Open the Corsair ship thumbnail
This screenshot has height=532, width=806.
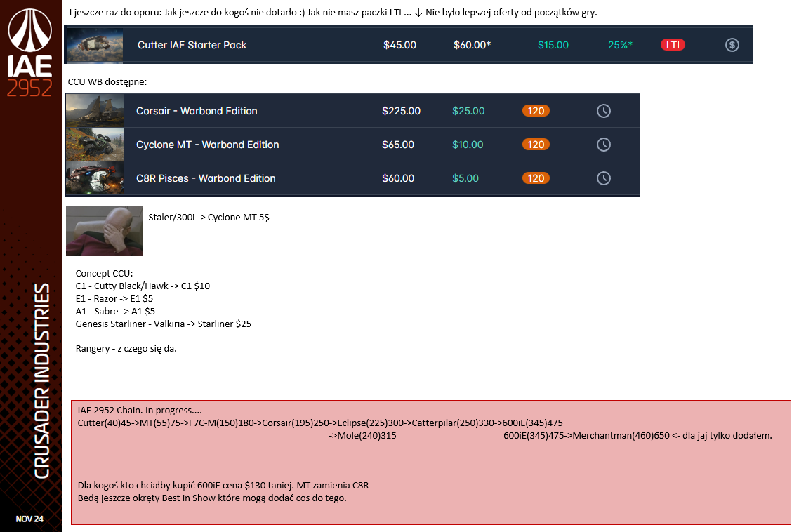95,110
